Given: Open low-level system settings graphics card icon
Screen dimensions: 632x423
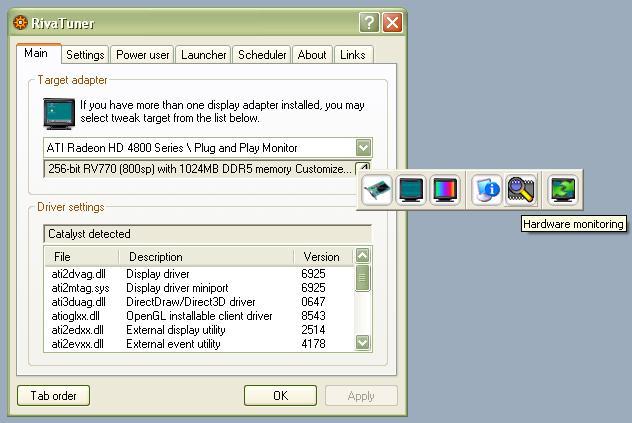Looking at the screenshot, I should [x=377, y=190].
